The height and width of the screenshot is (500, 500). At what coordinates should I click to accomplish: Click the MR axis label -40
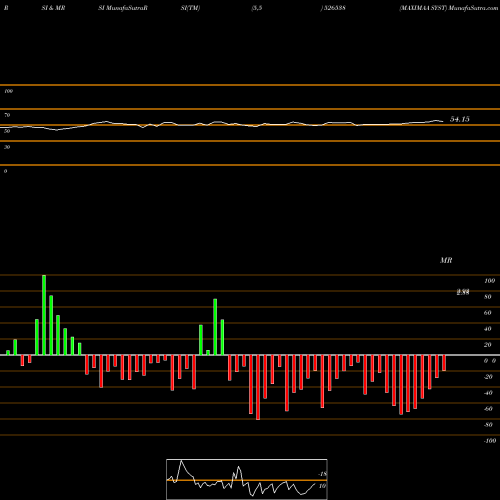pos(488,393)
